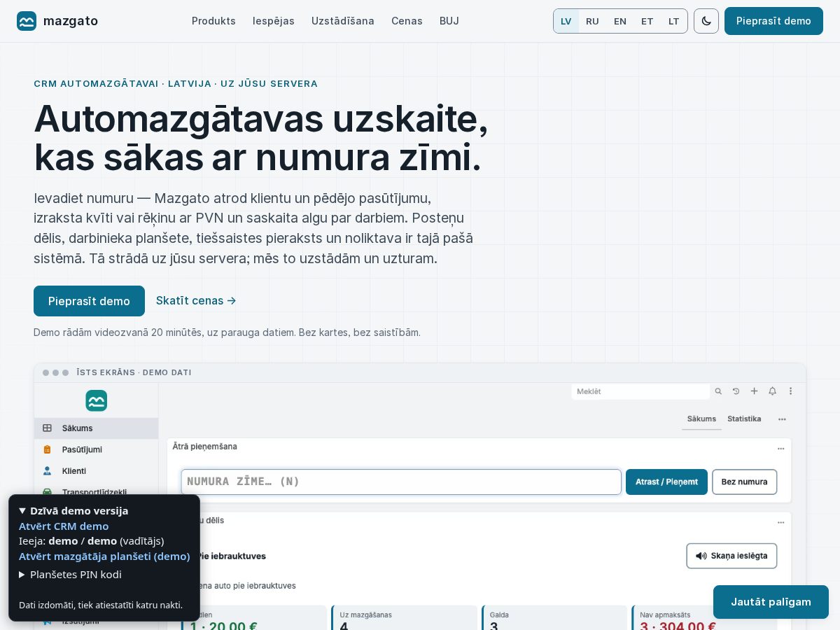Expand the Planšetes PIN kodi section
This screenshot has height=630, width=840.
[70, 574]
